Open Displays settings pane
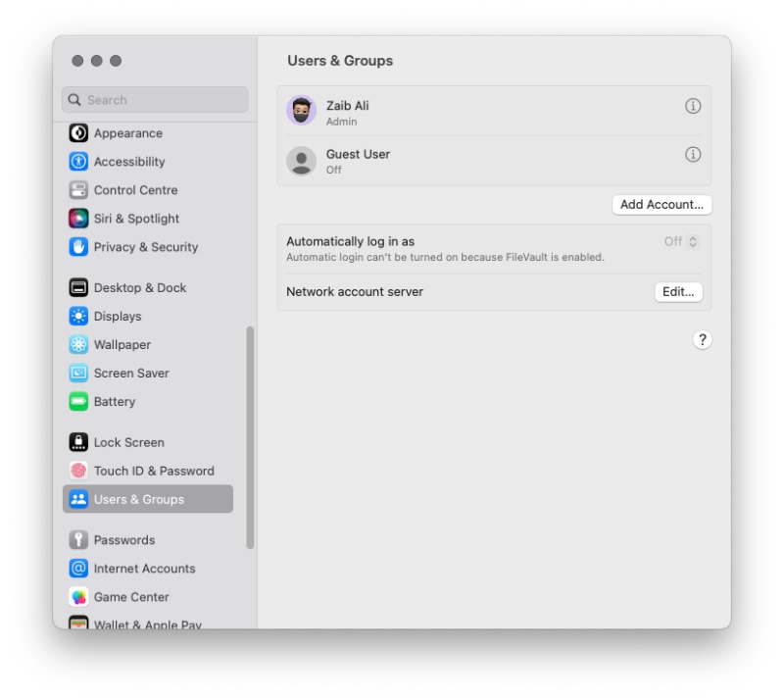 coord(148,317)
